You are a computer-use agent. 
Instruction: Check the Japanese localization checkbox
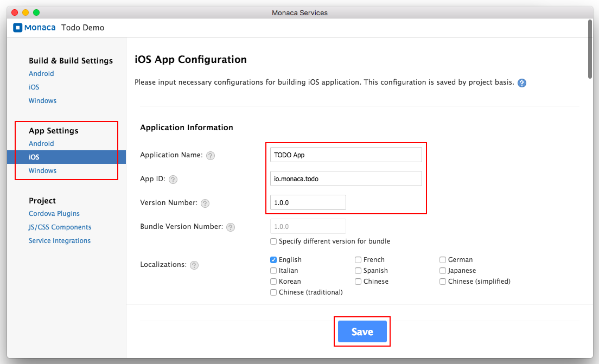tap(443, 271)
